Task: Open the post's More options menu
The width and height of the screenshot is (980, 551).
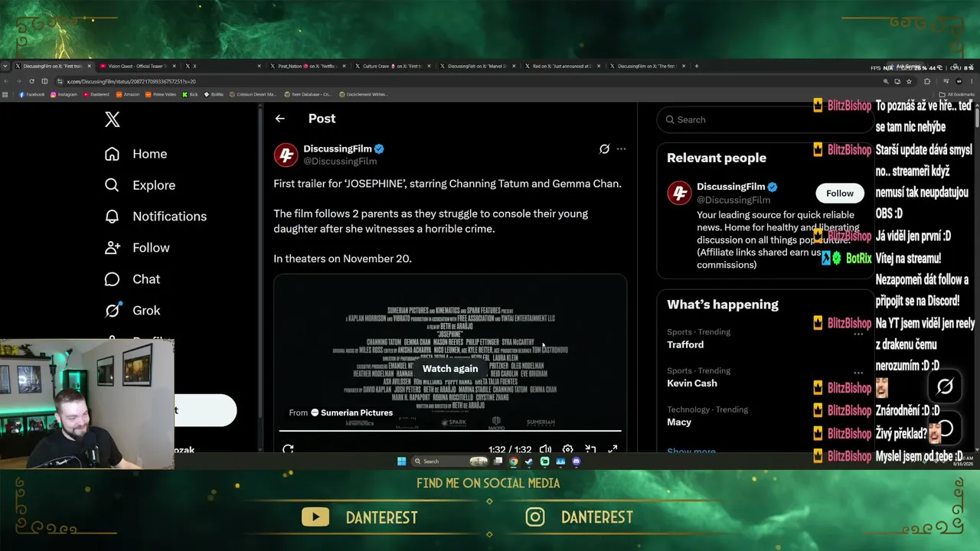Action: (621, 149)
